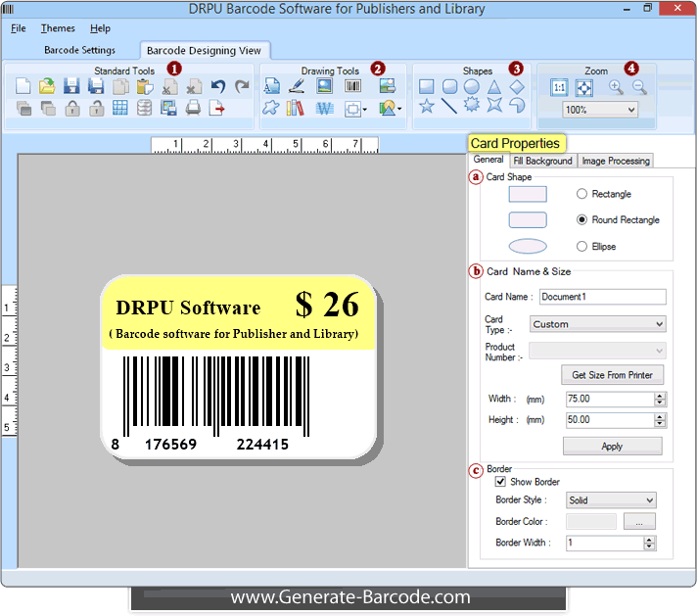Select the Ellipse card shape option
This screenshot has width=697, height=616.
point(581,246)
